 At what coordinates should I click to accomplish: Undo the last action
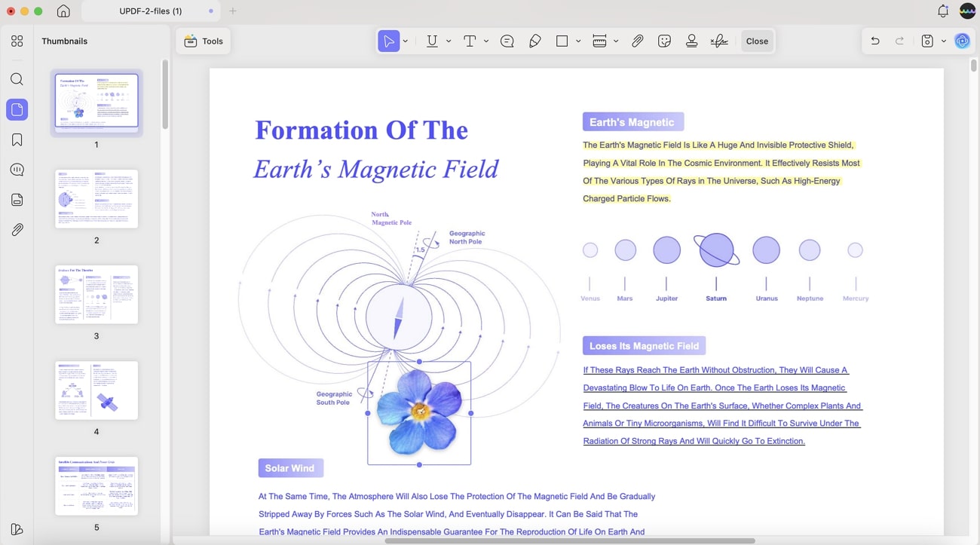pos(875,41)
